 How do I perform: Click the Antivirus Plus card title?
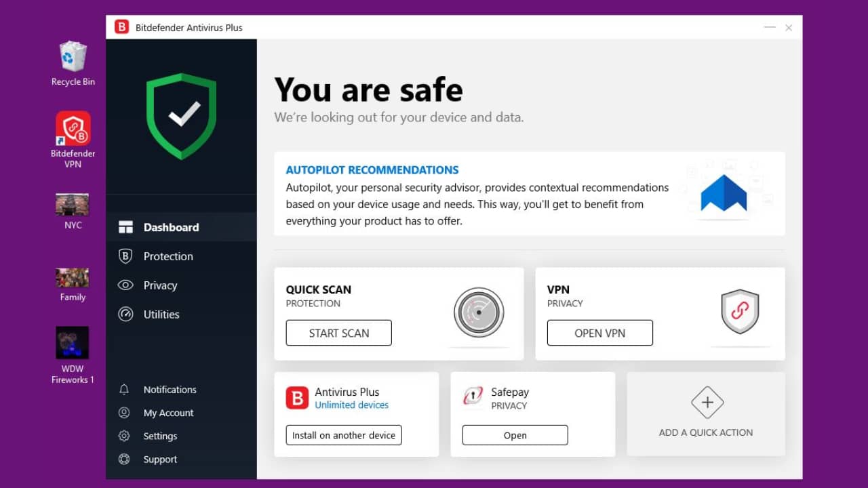coord(347,392)
